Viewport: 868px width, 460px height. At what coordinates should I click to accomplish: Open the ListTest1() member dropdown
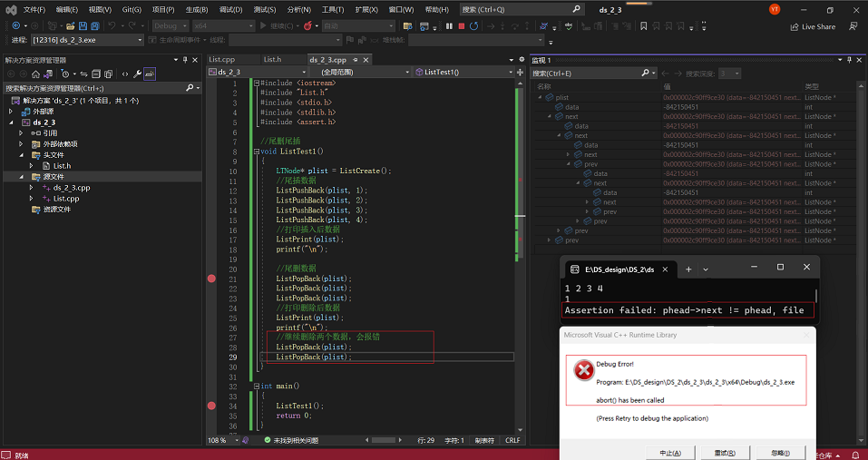[x=463, y=72]
